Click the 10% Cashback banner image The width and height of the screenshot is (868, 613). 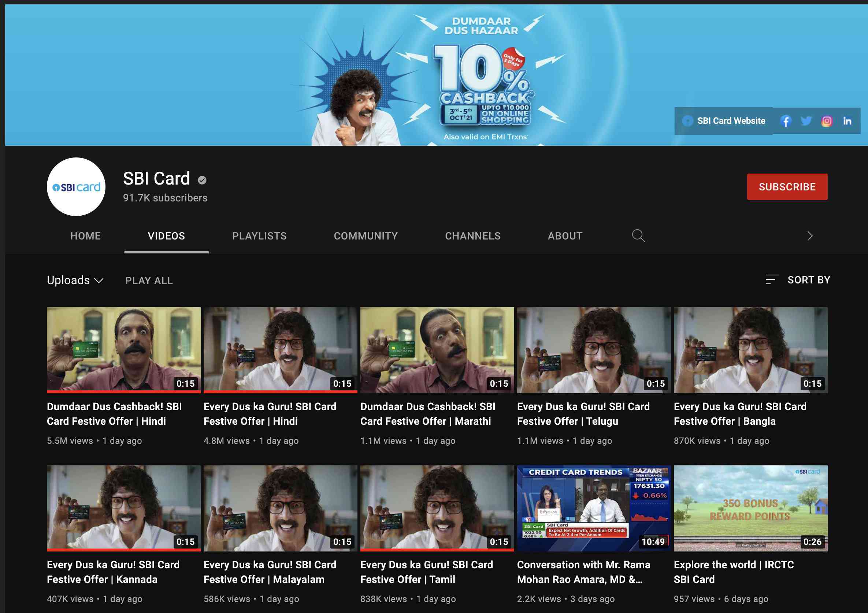click(x=436, y=75)
